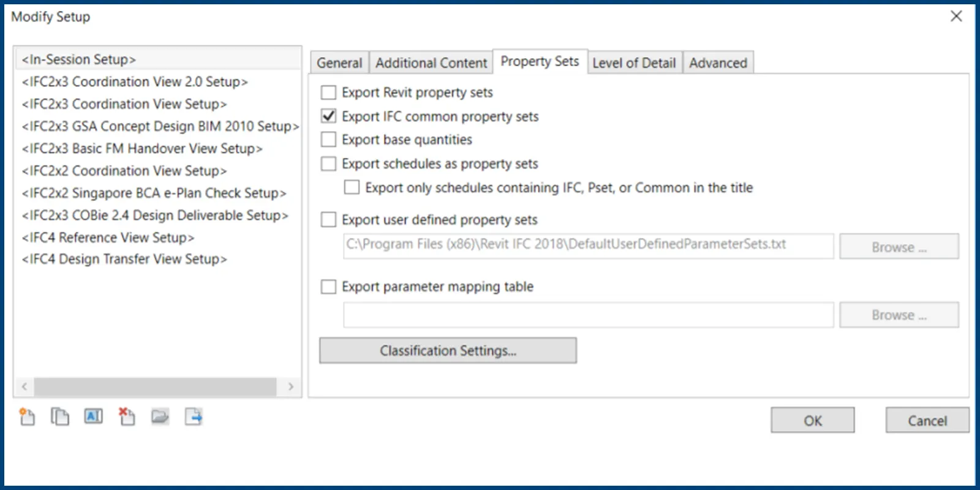
Task: Open the Additional Content tab
Action: [x=431, y=63]
